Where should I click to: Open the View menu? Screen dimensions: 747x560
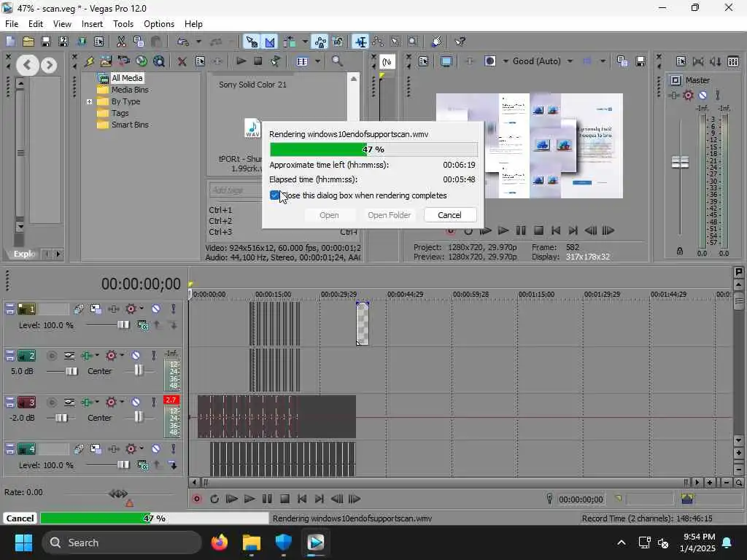pyautogui.click(x=62, y=24)
